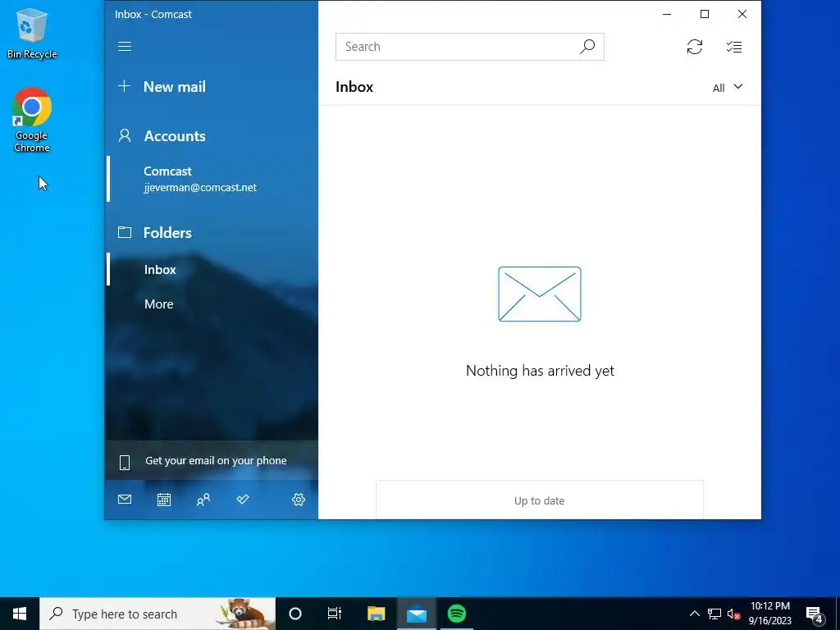Image resolution: width=840 pixels, height=630 pixels.
Task: Enter selection mode icon
Action: pyautogui.click(x=734, y=47)
